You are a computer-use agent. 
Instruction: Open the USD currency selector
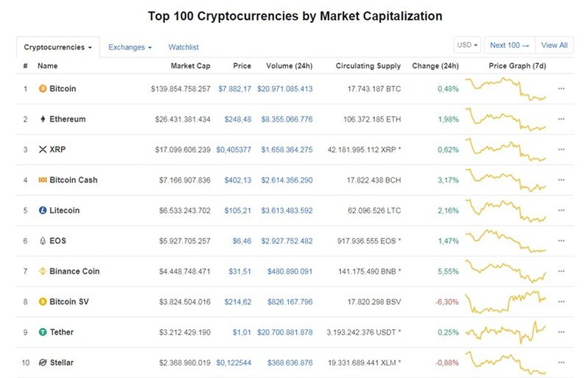(x=467, y=45)
